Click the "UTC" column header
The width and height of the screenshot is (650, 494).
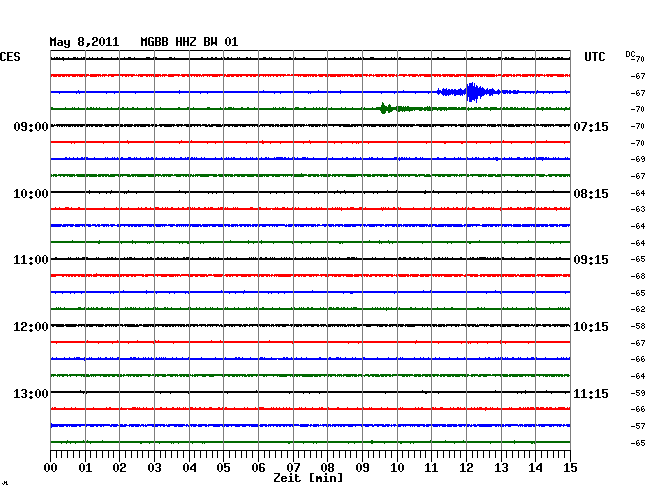point(594,57)
